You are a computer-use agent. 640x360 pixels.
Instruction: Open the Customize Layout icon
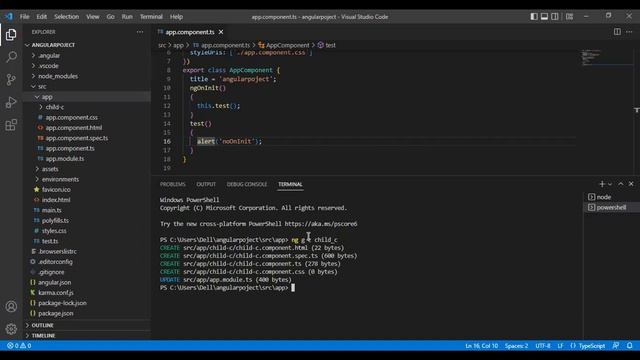pyautogui.click(x=569, y=17)
